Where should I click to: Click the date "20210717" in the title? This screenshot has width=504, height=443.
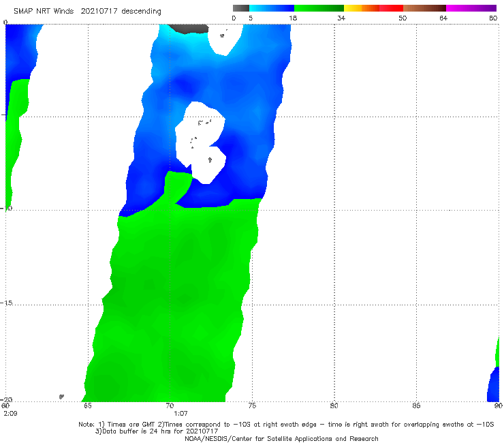99,11
